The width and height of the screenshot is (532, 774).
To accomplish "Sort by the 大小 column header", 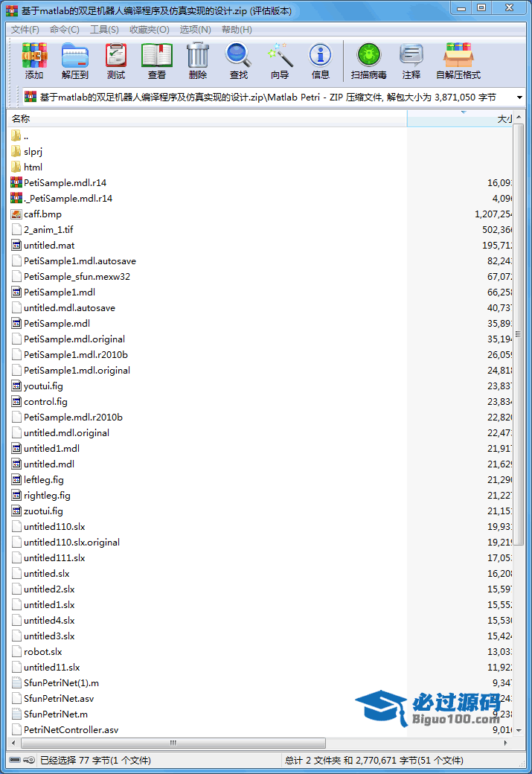I will click(460, 118).
